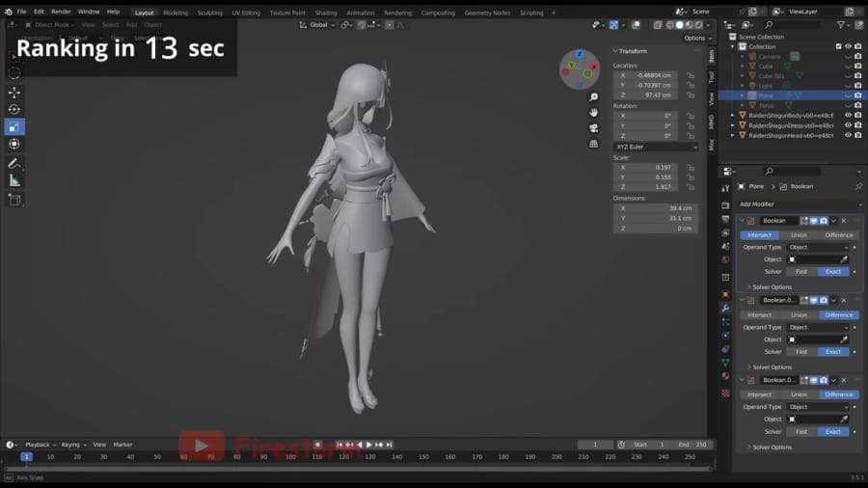
Task: Open the Object Mode dropdown
Action: [x=50, y=25]
